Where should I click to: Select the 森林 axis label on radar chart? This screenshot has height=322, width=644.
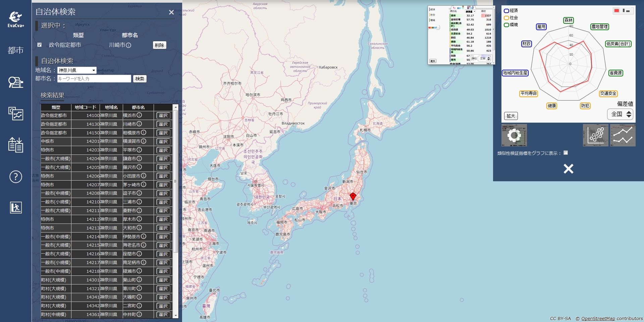pos(568,20)
